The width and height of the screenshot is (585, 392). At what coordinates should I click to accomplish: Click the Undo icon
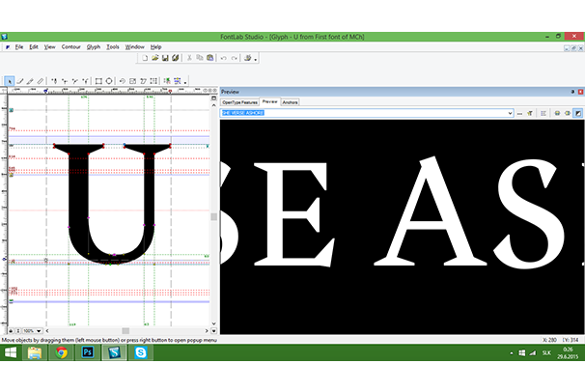click(223, 58)
